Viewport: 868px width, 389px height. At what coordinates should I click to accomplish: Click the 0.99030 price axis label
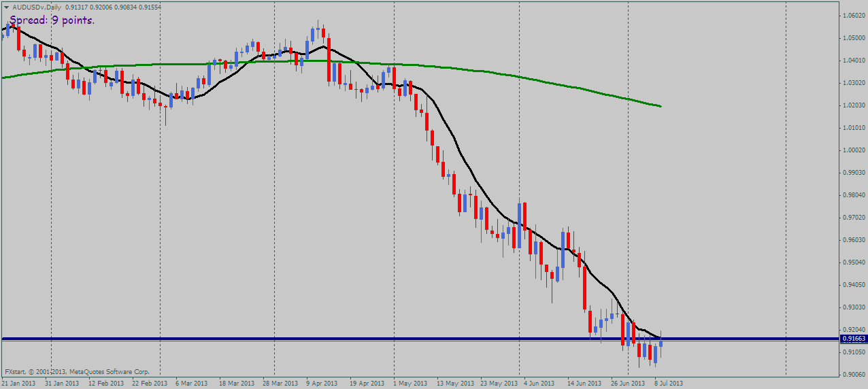[x=854, y=173]
